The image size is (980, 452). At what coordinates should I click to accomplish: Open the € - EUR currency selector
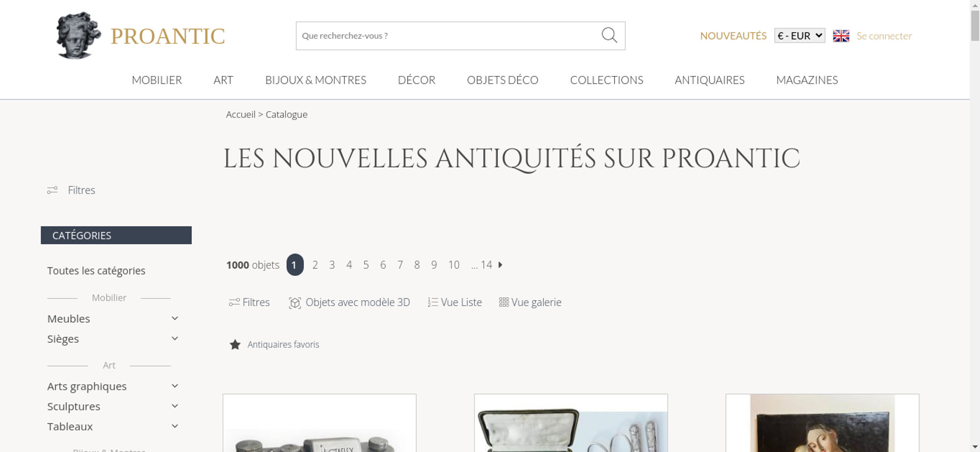pyautogui.click(x=800, y=36)
